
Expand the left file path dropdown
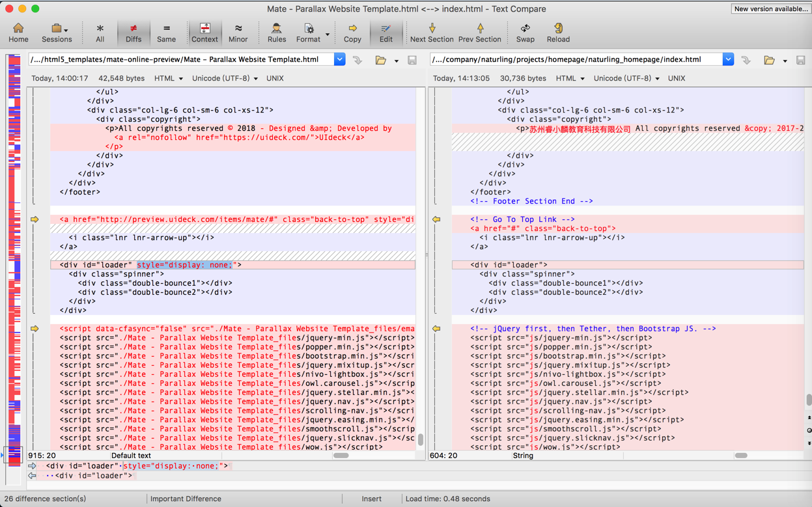tap(339, 59)
